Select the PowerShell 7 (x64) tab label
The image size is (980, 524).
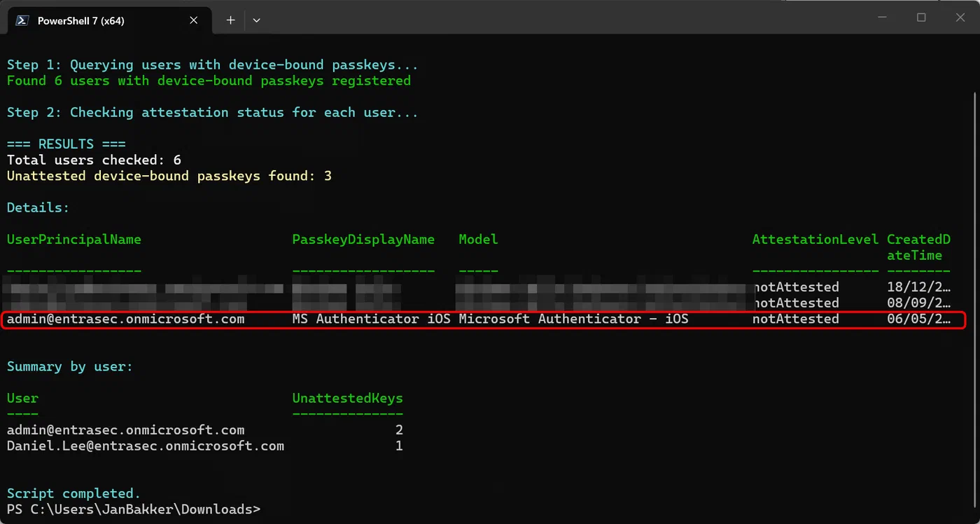tap(81, 20)
